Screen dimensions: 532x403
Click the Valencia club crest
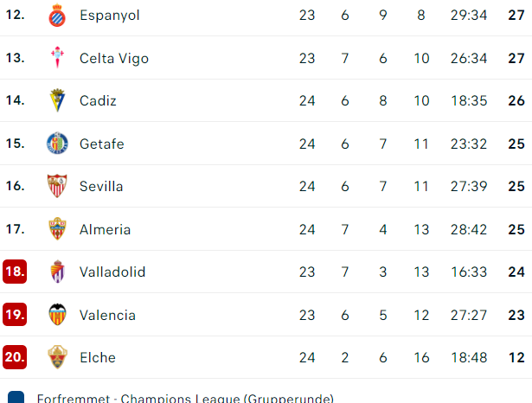pos(57,315)
